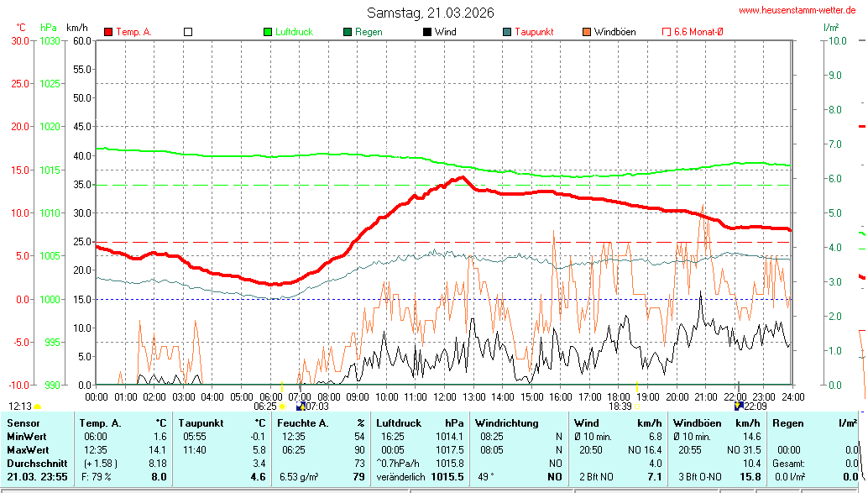The image size is (868, 493).
Task: Click the red Temp. A. legend swatch
Action: click(108, 32)
